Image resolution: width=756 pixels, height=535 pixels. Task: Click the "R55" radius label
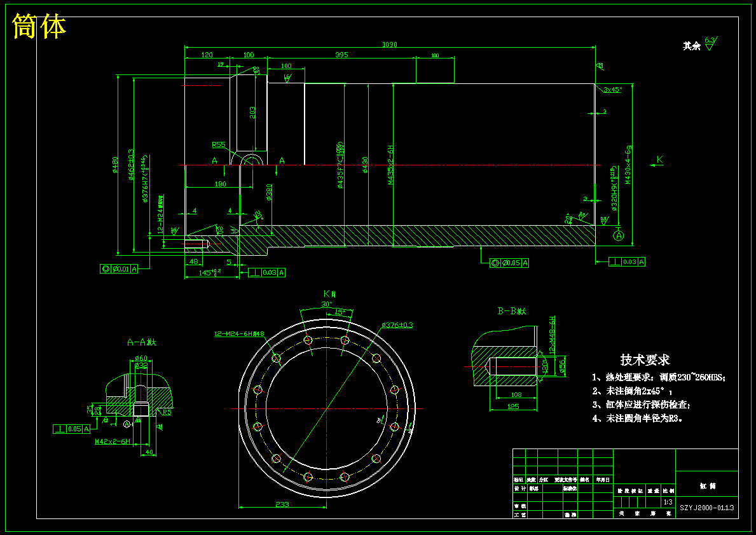(x=219, y=144)
